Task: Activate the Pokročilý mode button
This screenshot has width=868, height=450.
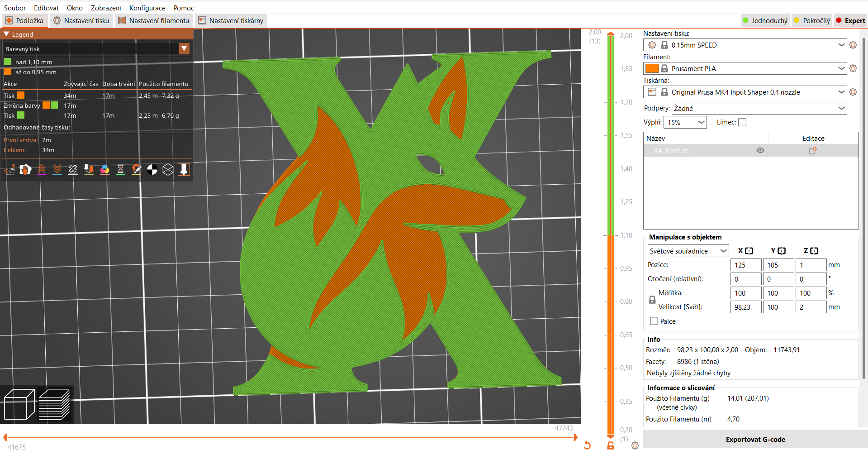Action: pyautogui.click(x=811, y=20)
